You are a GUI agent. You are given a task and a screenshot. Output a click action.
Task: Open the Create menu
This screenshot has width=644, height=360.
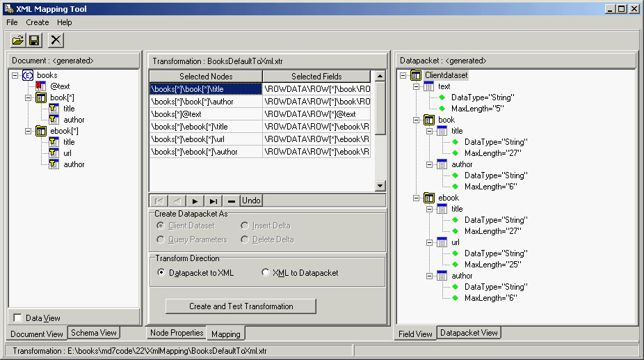click(x=38, y=22)
